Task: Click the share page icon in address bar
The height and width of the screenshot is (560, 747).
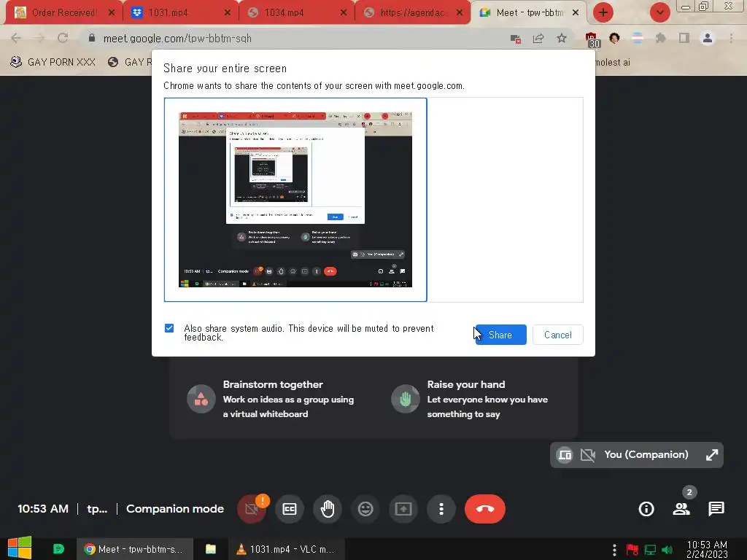Action: (x=538, y=39)
